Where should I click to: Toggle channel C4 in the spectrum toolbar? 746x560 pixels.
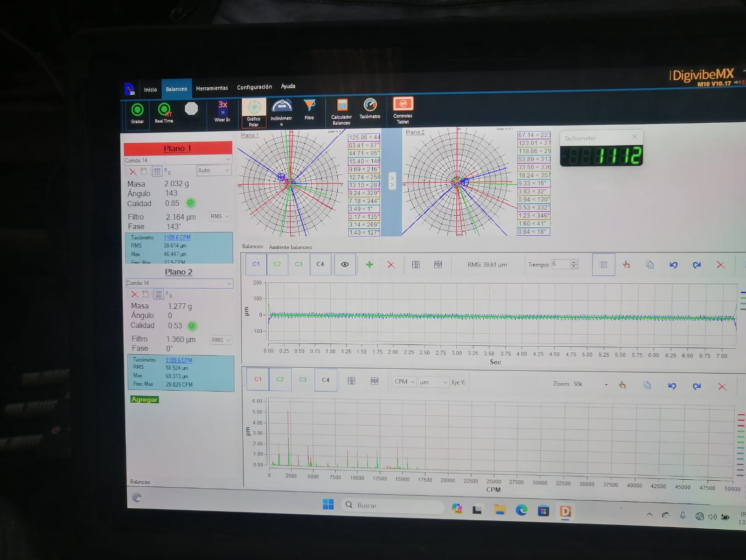click(x=326, y=380)
